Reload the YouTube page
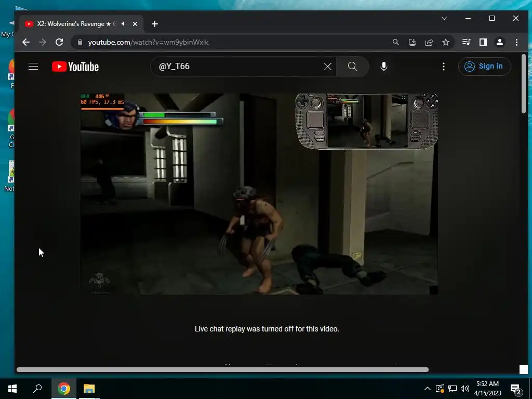Screen dimensions: 532x399 [59, 42]
